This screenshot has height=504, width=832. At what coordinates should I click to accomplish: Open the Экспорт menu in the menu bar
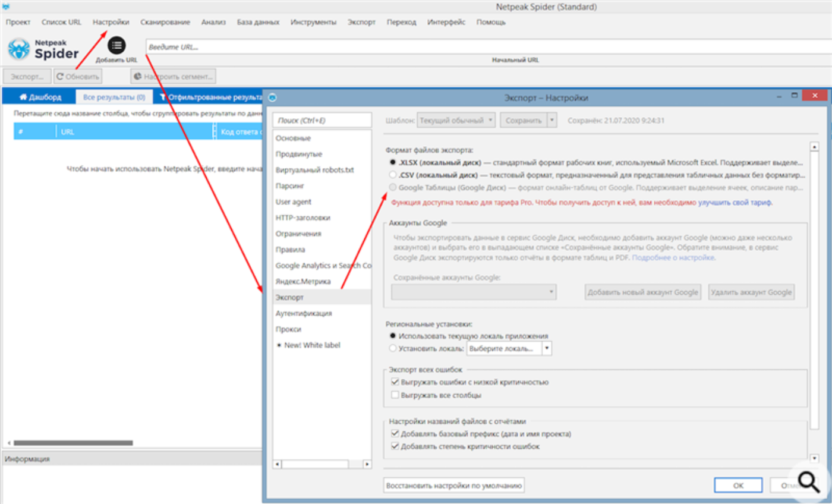point(361,22)
